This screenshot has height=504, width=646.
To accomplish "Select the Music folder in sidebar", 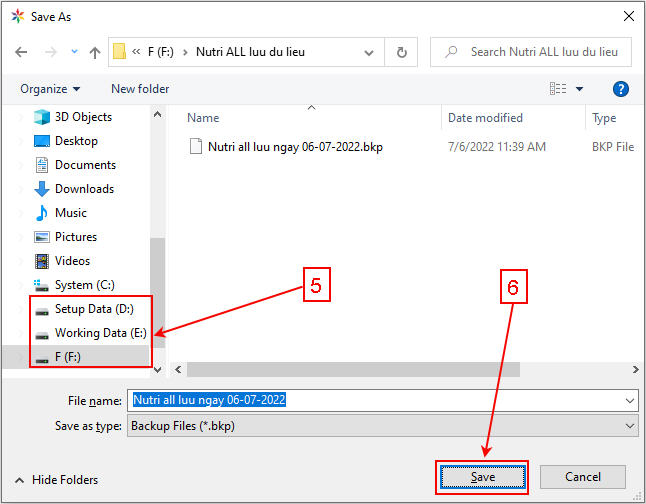I will click(x=70, y=213).
